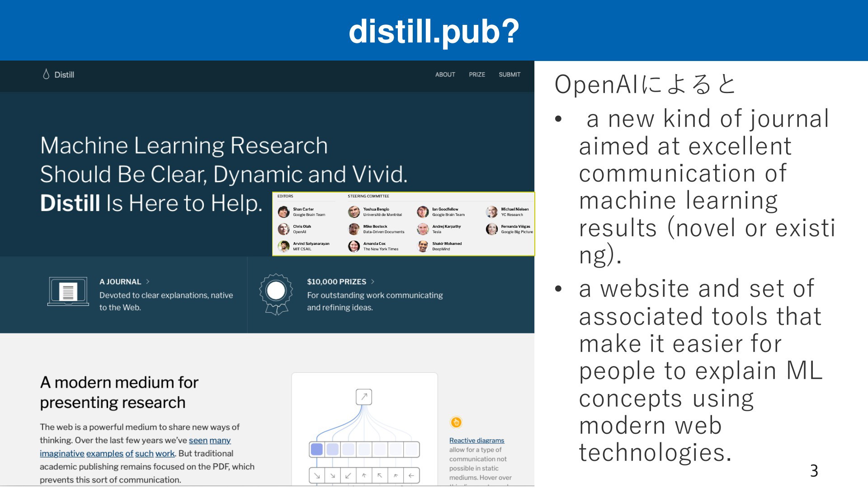Click Amanda Cox's avatar photo
Screen dimensions: 868x488
(x=354, y=246)
